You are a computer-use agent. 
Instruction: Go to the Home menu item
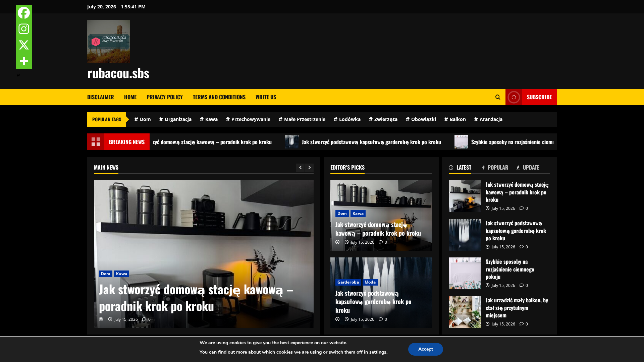click(x=130, y=97)
